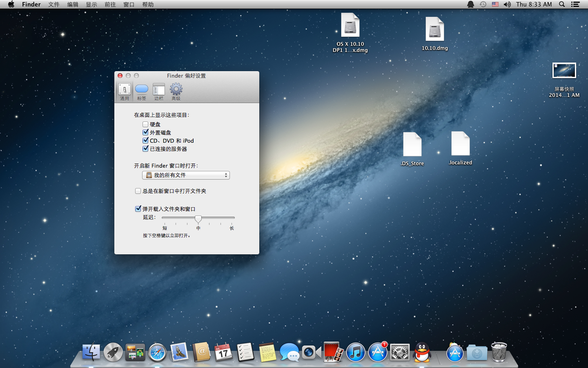This screenshot has height=368, width=588.
Task: Disable 弹开载入文件夹和窗口 checkbox
Action: pos(138,209)
